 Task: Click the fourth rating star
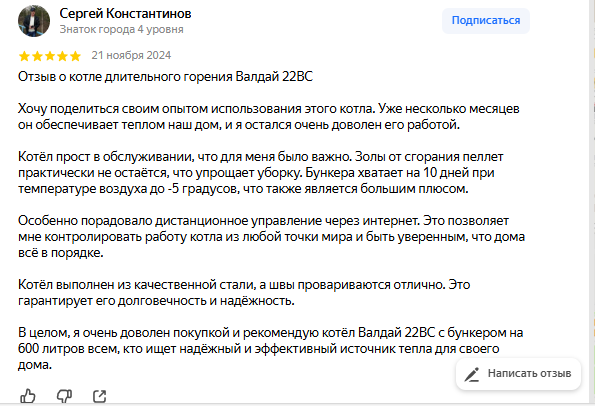[63, 56]
